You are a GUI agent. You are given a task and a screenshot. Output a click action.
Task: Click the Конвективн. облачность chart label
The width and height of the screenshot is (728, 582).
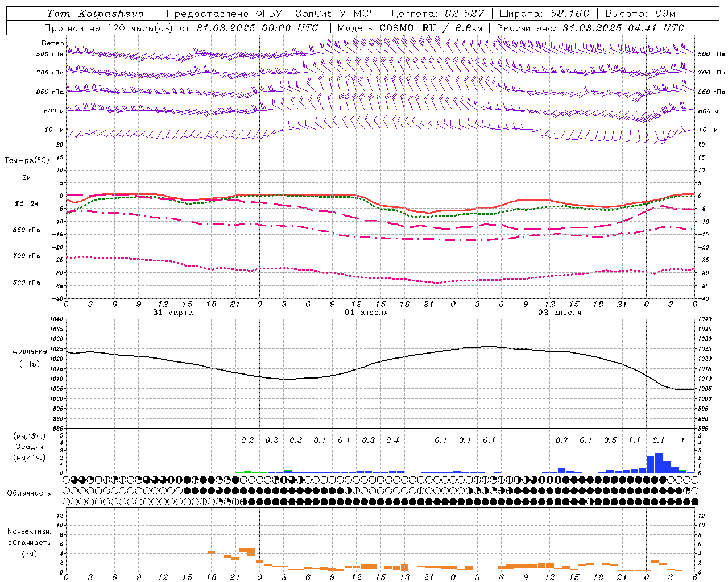[29, 542]
